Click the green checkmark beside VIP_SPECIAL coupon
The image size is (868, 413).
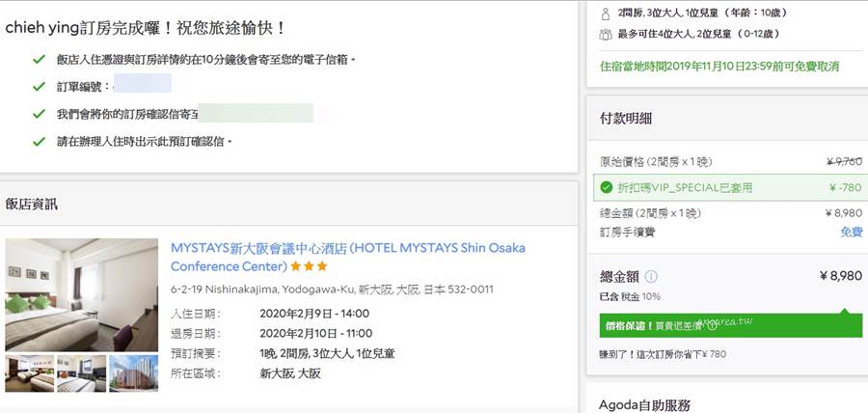[607, 187]
